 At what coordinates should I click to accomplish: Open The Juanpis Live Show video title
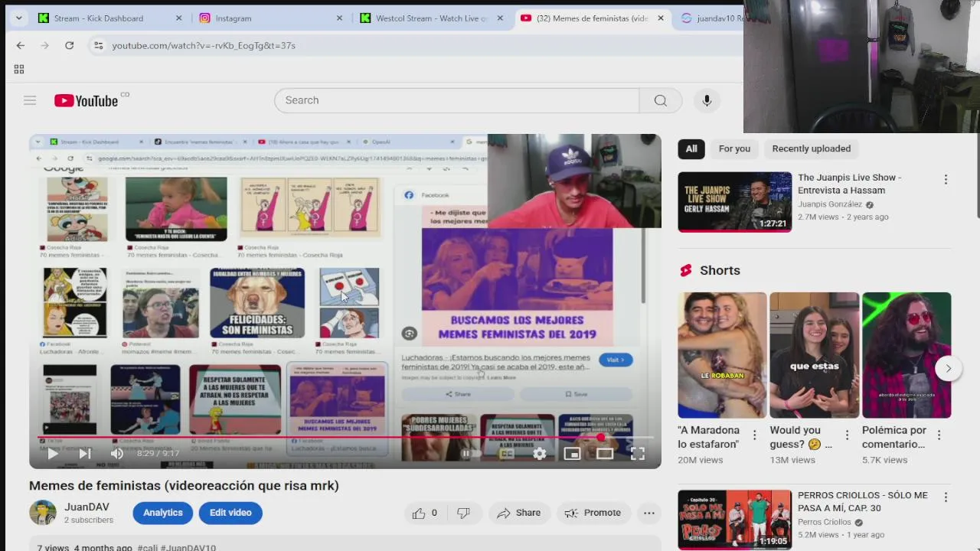[849, 184]
